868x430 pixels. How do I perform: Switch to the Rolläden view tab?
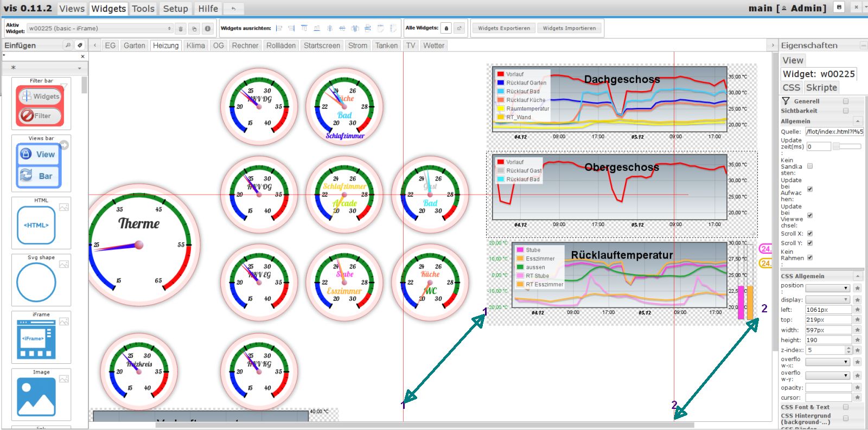281,46
